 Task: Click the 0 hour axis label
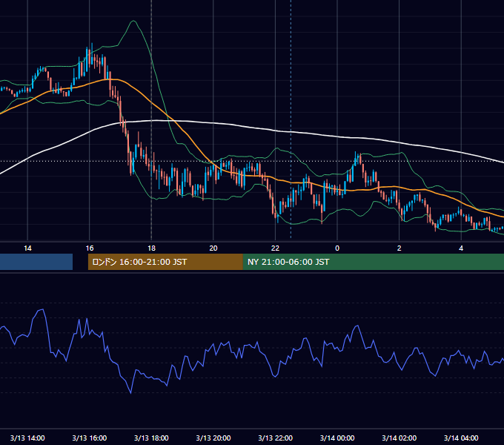click(x=337, y=248)
